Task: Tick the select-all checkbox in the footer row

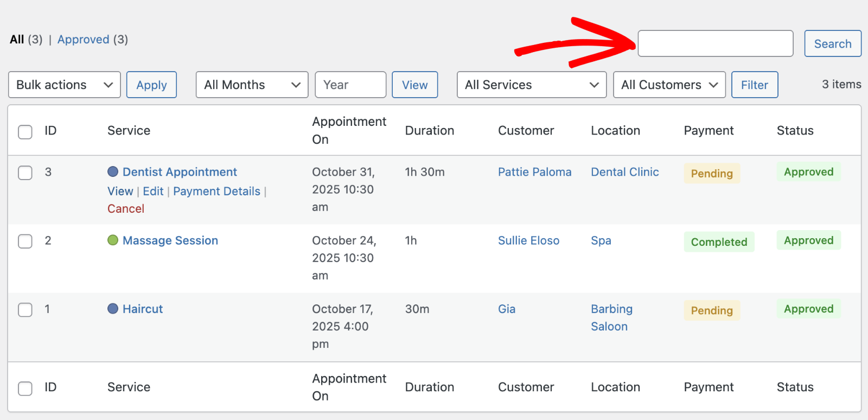Action: [25, 389]
